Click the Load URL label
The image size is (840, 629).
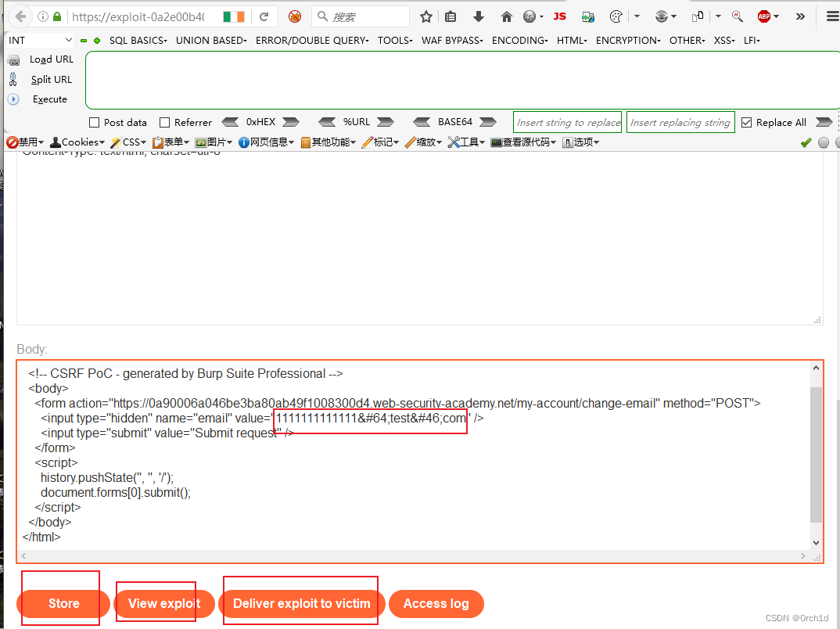(52, 59)
